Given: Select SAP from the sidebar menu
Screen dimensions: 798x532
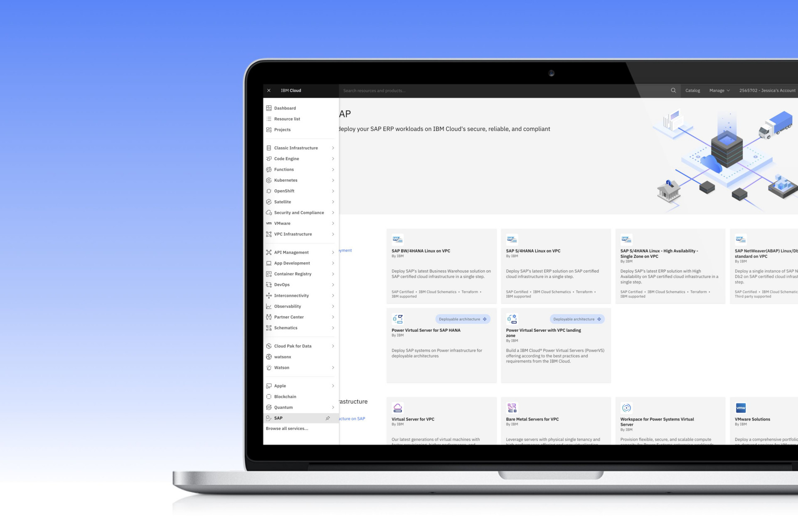Looking at the screenshot, I should tap(278, 418).
